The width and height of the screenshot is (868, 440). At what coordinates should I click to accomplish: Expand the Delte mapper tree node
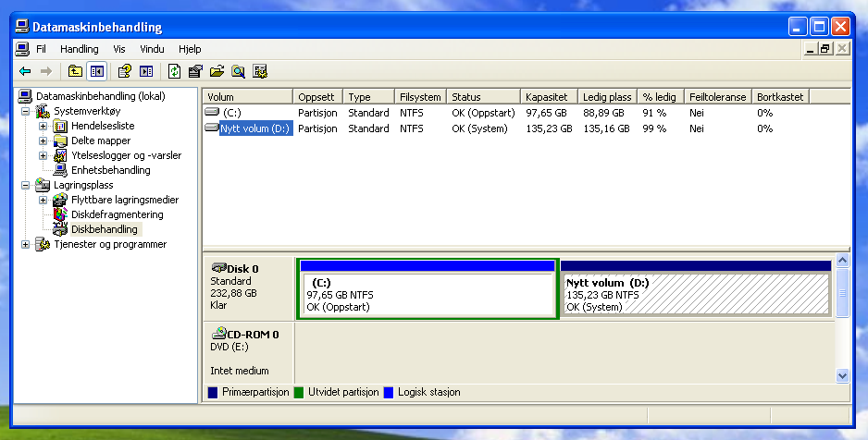(43, 141)
